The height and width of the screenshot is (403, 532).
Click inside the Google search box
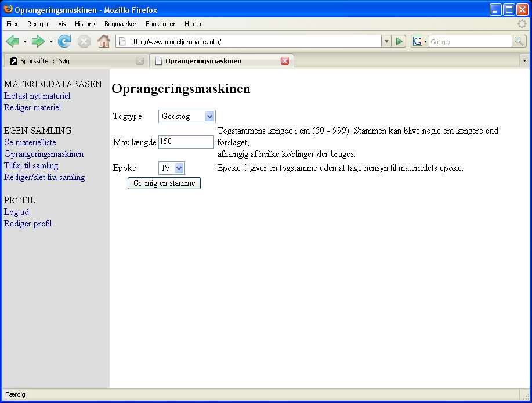coord(471,42)
